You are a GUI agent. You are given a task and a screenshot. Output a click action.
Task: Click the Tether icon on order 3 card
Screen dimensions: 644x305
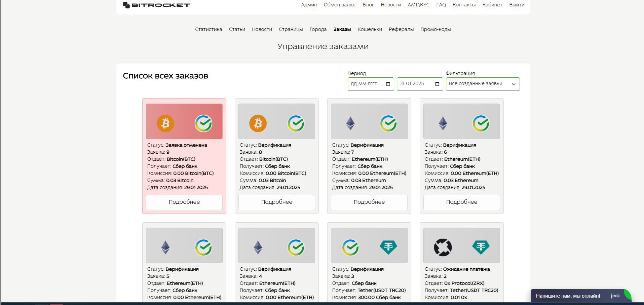[x=388, y=247]
